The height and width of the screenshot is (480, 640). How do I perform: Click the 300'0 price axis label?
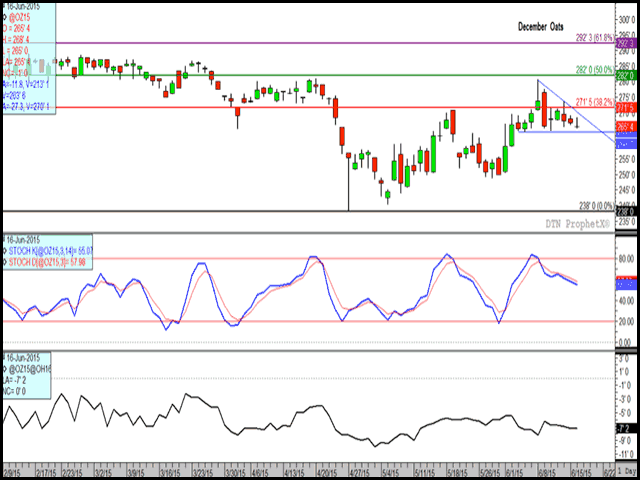point(628,20)
